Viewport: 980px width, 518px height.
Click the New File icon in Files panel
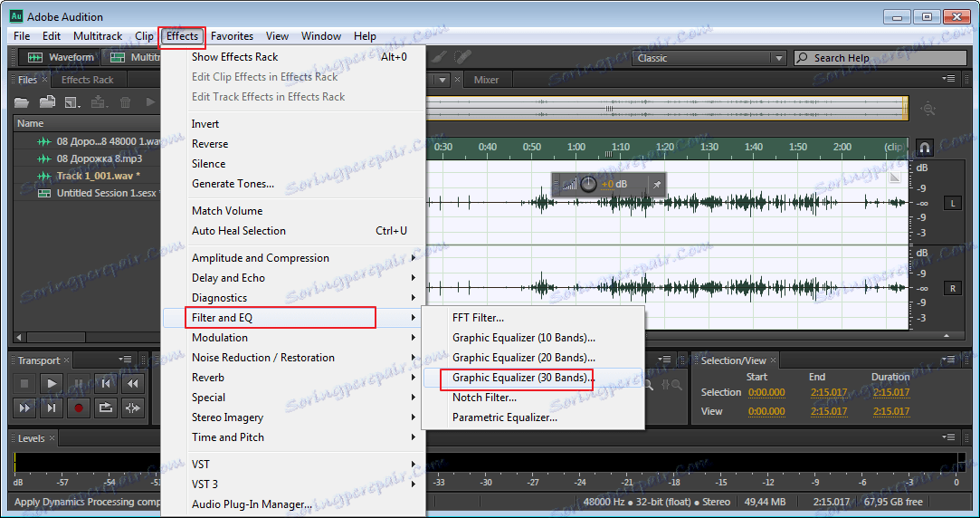coord(72,102)
